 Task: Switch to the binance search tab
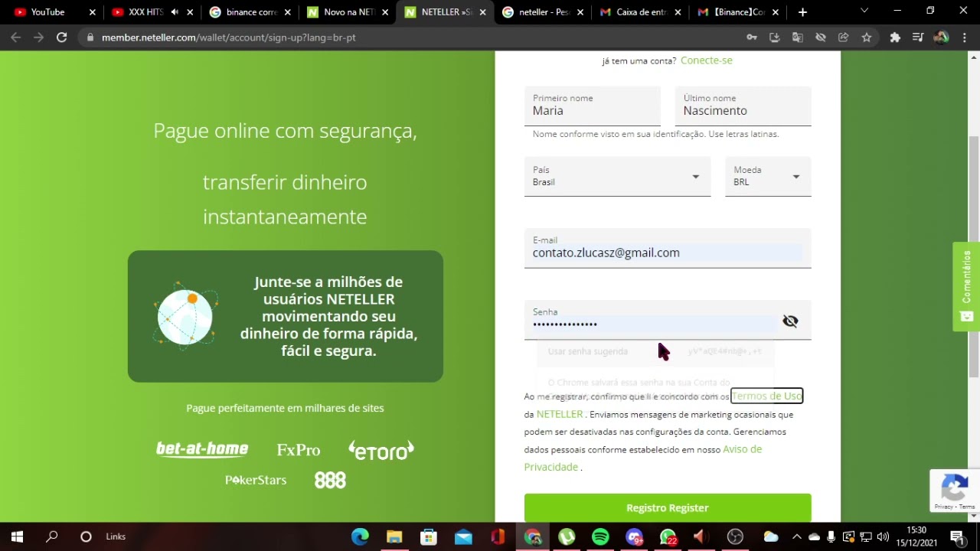click(251, 12)
